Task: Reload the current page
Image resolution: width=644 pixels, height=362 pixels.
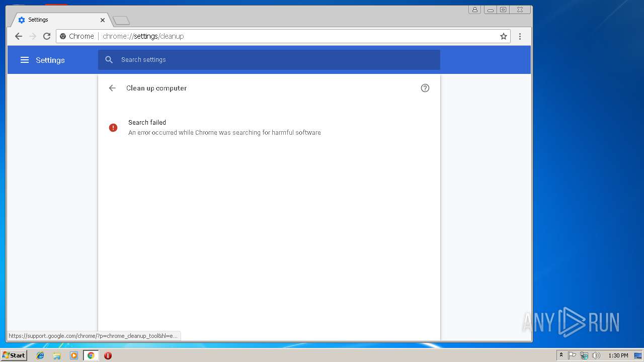Action: click(x=47, y=36)
